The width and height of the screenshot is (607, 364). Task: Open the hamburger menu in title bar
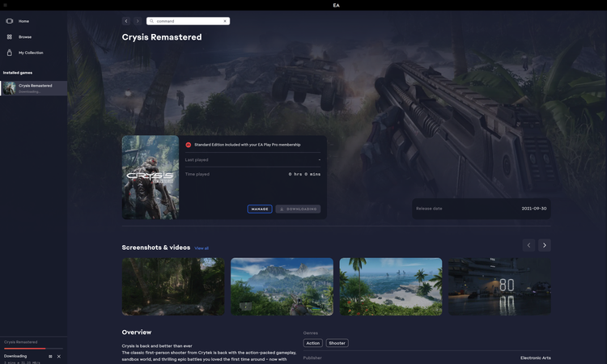5,5
